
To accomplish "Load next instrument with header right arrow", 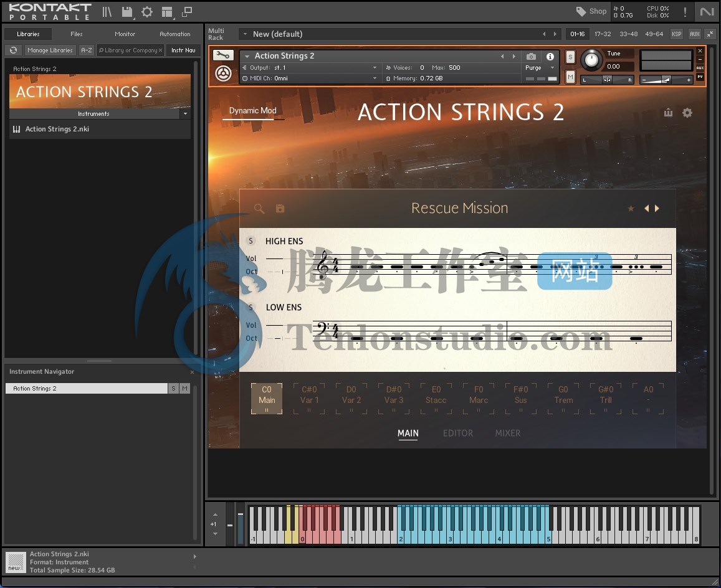I will 514,56.
